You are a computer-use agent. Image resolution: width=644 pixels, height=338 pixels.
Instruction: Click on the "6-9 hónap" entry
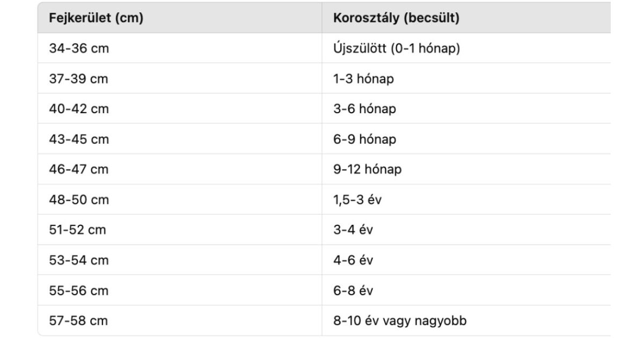pyautogui.click(x=364, y=139)
